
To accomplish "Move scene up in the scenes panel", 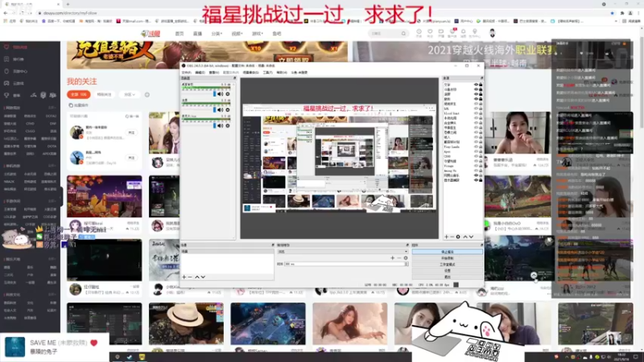I will click(x=196, y=277).
